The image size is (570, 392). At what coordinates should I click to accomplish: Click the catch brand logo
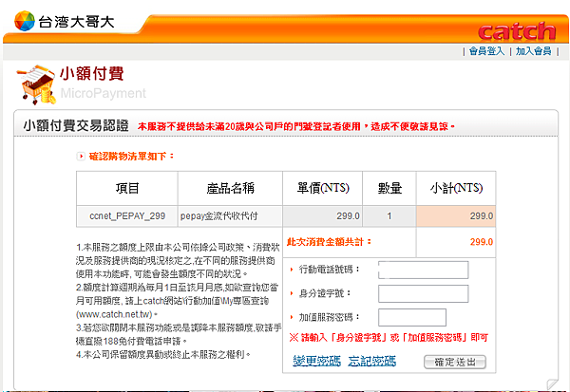517,31
